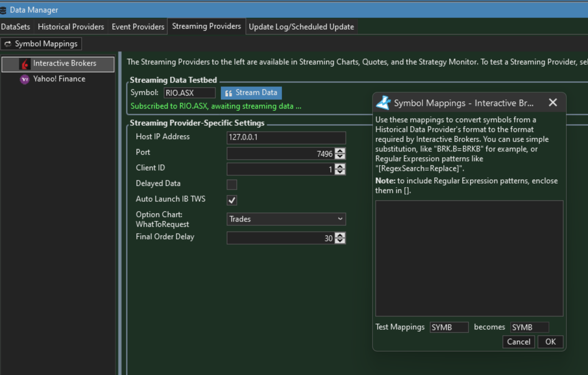The image size is (588, 375).
Task: Click the Test Mappings SYMB input
Action: 449,327
